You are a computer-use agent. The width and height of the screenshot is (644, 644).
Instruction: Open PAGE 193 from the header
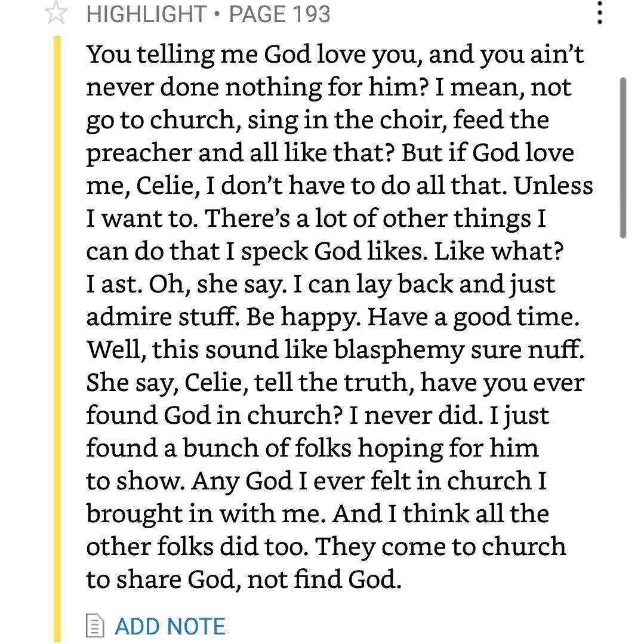pyautogui.click(x=279, y=14)
